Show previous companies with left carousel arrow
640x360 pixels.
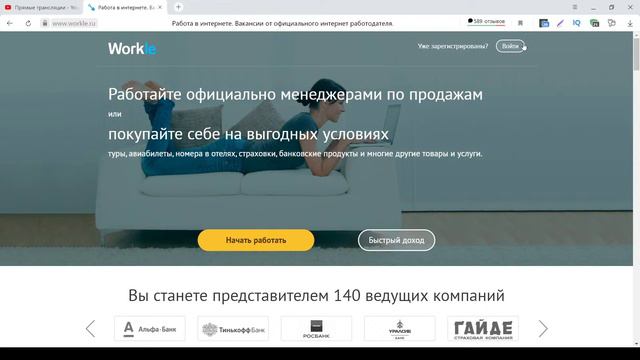tap(91, 329)
